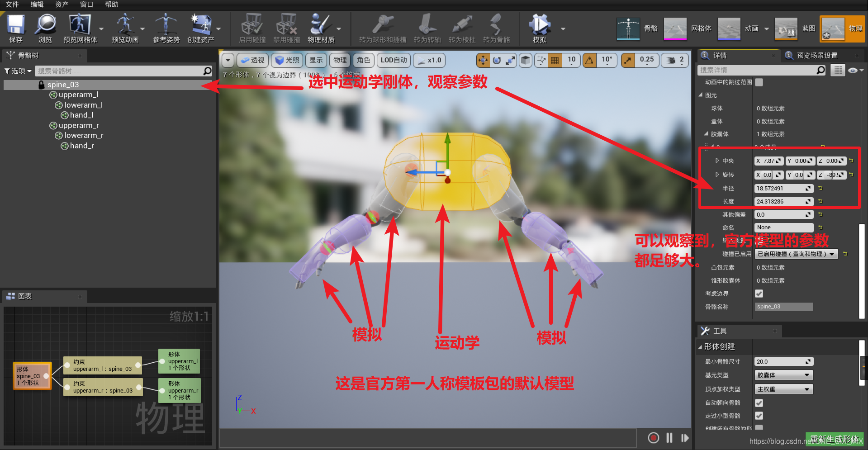
Task: Open the 窗口 menu
Action: 86,5
